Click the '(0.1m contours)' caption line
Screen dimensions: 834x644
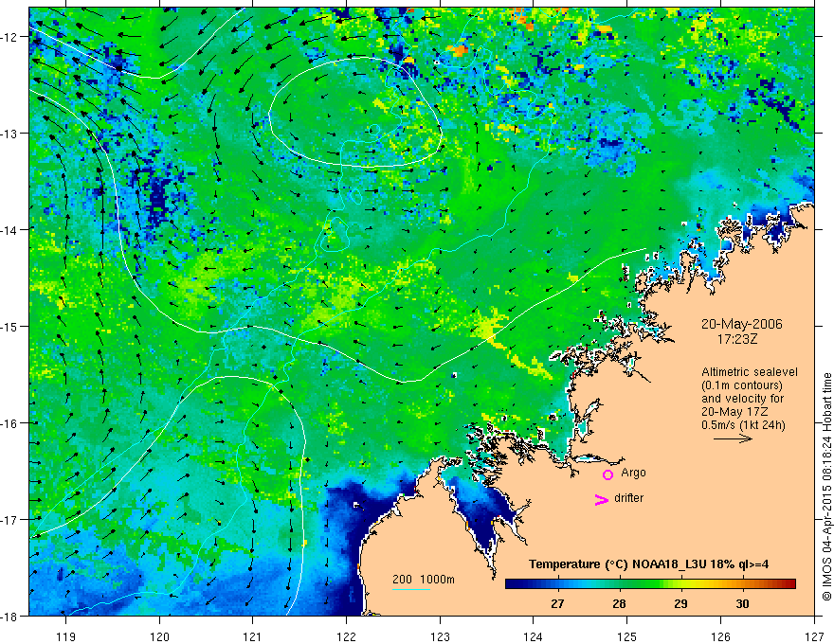pyautogui.click(x=742, y=385)
